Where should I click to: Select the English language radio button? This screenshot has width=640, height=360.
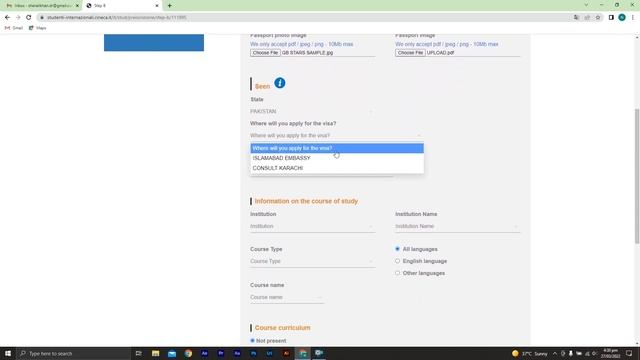point(397,261)
